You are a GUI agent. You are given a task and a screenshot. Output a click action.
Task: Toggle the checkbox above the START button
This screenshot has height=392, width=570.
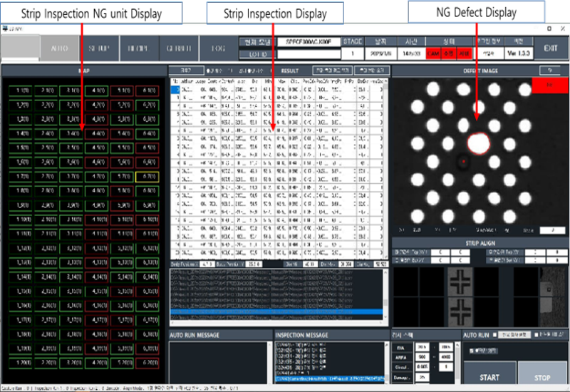pyautogui.click(x=472, y=350)
